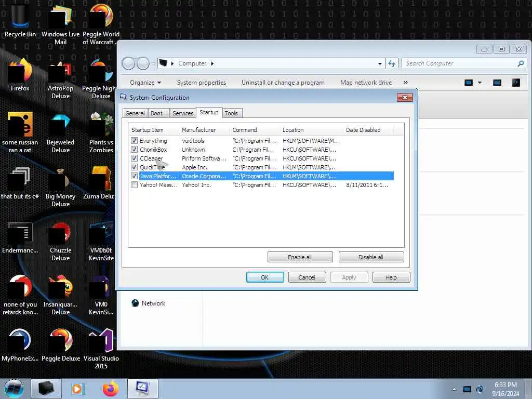Viewport: 532px width, 399px height.
Task: Confirm with the OK button
Action: point(265,277)
